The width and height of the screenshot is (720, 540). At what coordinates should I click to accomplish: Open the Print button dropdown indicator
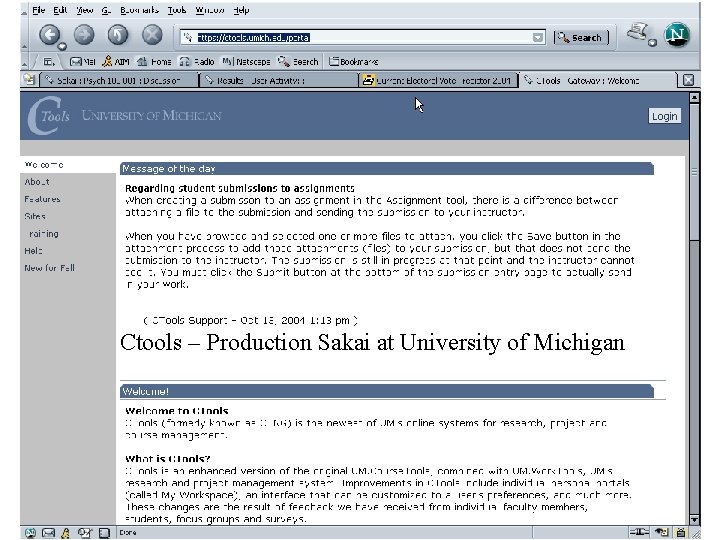(652, 43)
